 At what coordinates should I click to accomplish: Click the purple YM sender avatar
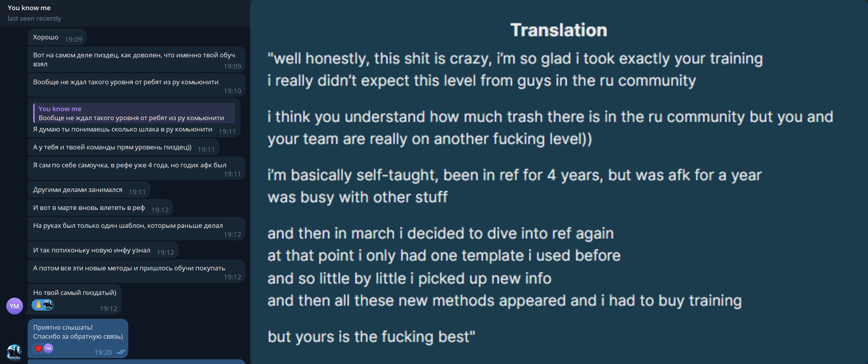click(14, 306)
